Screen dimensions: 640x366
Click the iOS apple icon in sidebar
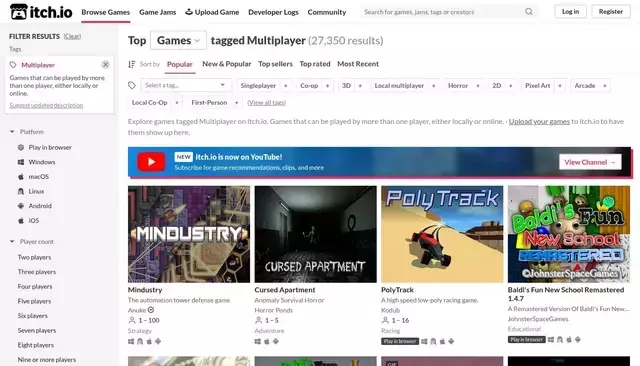coord(21,221)
